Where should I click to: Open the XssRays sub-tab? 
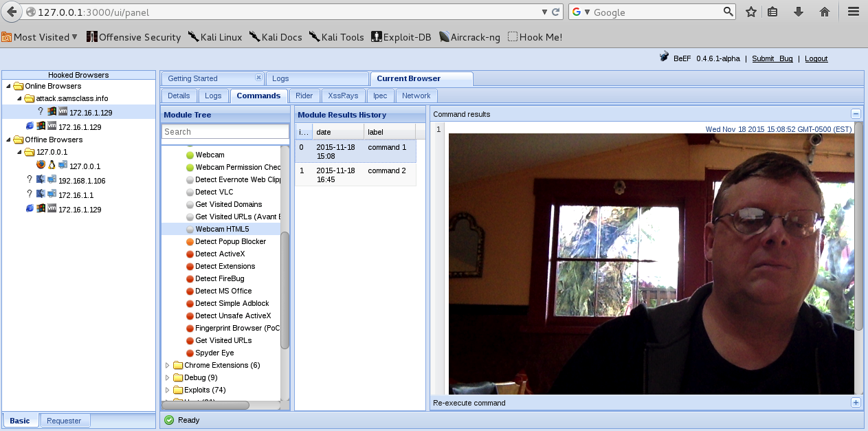[343, 96]
